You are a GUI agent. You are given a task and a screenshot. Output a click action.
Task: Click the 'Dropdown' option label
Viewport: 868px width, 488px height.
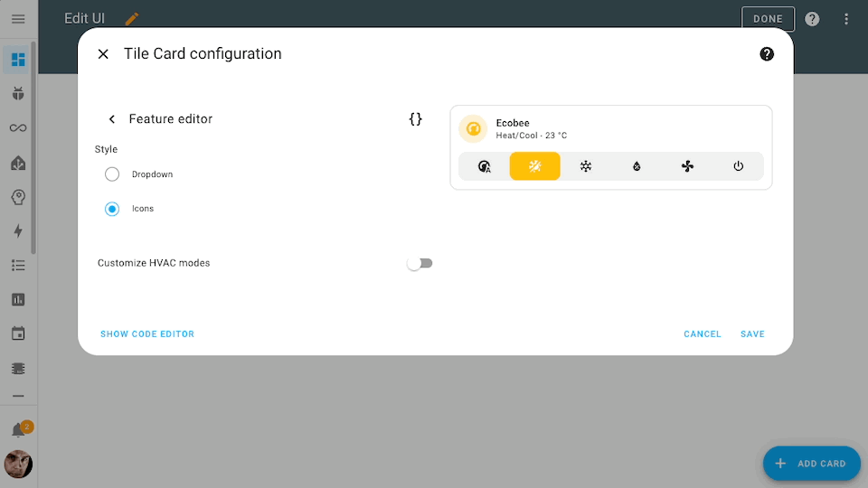152,174
